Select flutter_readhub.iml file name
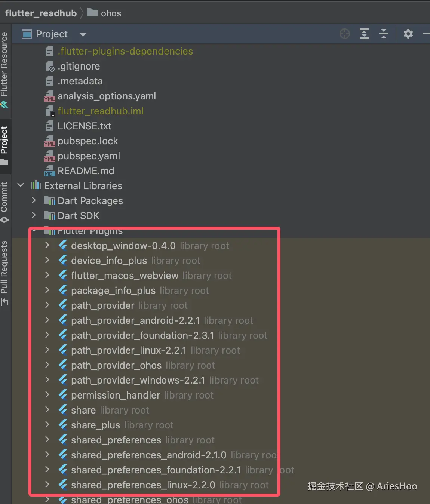 click(x=101, y=111)
